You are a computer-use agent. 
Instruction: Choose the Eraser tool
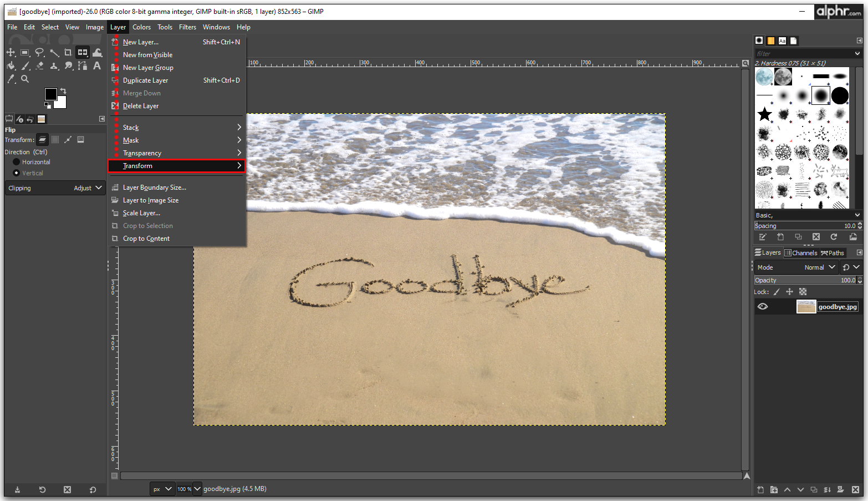coord(39,66)
